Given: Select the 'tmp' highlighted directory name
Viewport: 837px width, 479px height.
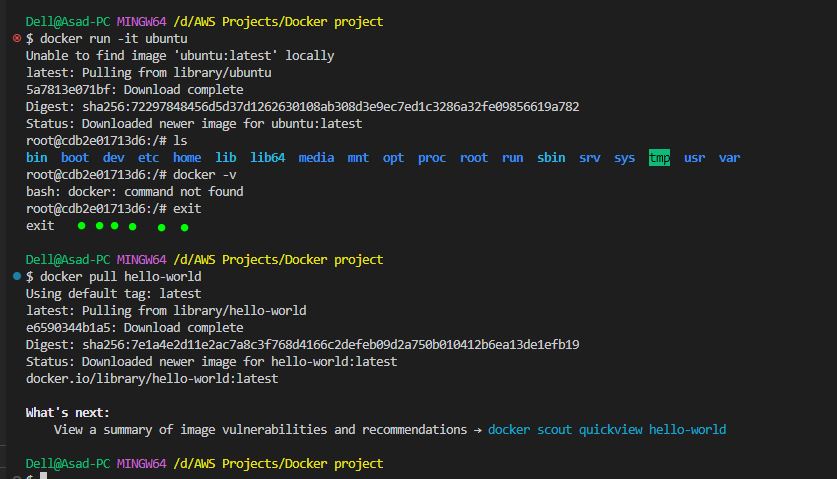Looking at the screenshot, I should click(x=659, y=158).
